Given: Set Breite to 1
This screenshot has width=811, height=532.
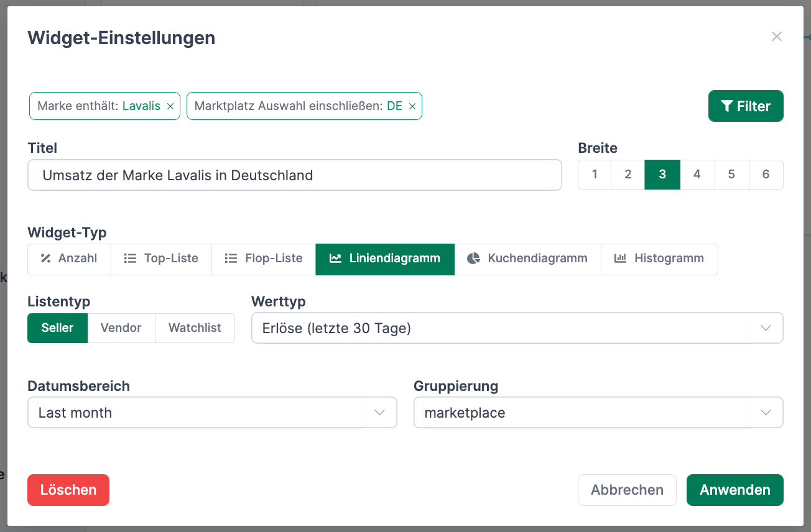Looking at the screenshot, I should [x=595, y=175].
